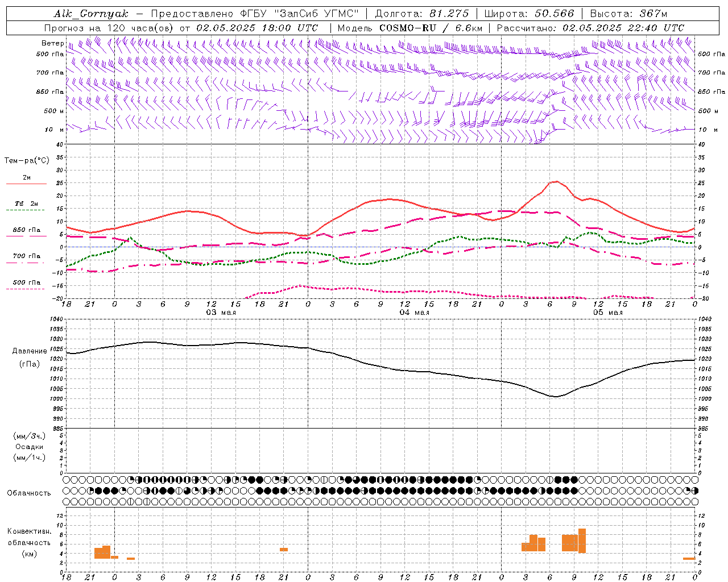Click the 10 м wind level label on left
The width and height of the screenshot is (728, 582).
tap(54, 130)
